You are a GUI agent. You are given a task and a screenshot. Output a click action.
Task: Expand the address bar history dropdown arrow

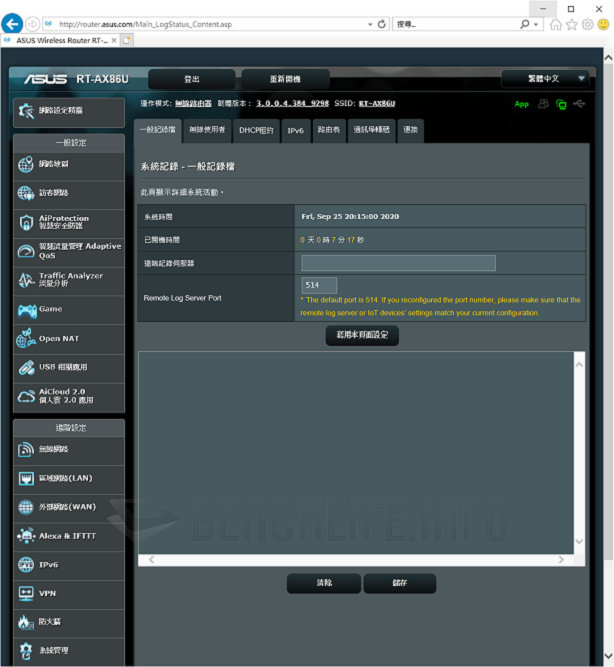(x=370, y=24)
